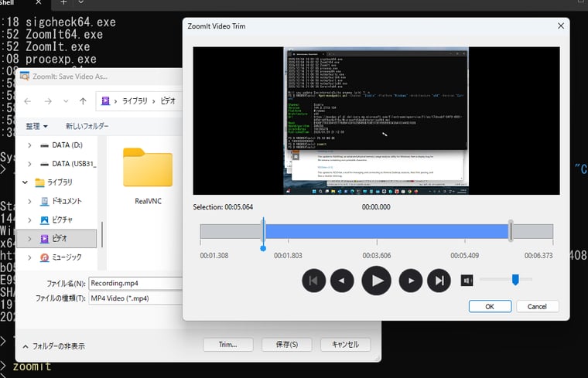Step forward one frame
Viewport: 588px width, 378px height.
pyautogui.click(x=411, y=281)
